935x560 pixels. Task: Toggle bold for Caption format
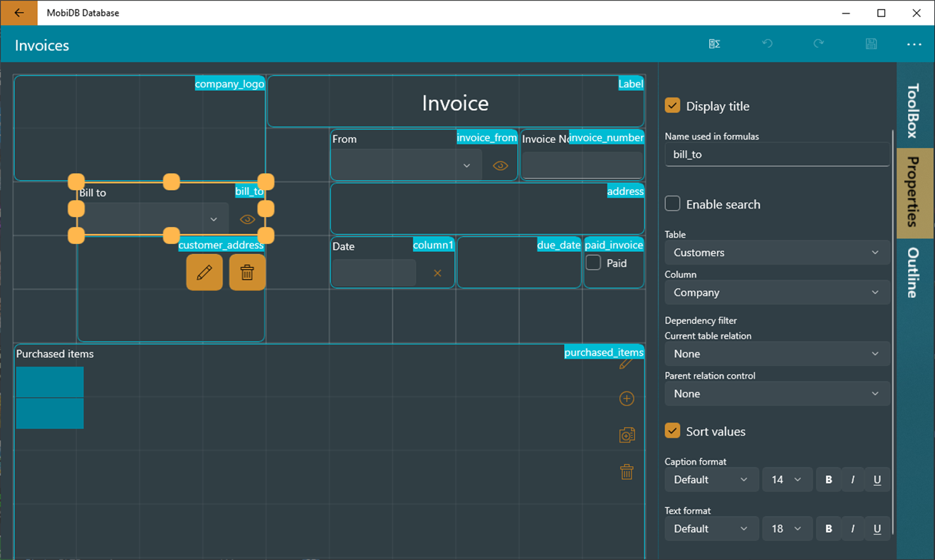tap(828, 480)
